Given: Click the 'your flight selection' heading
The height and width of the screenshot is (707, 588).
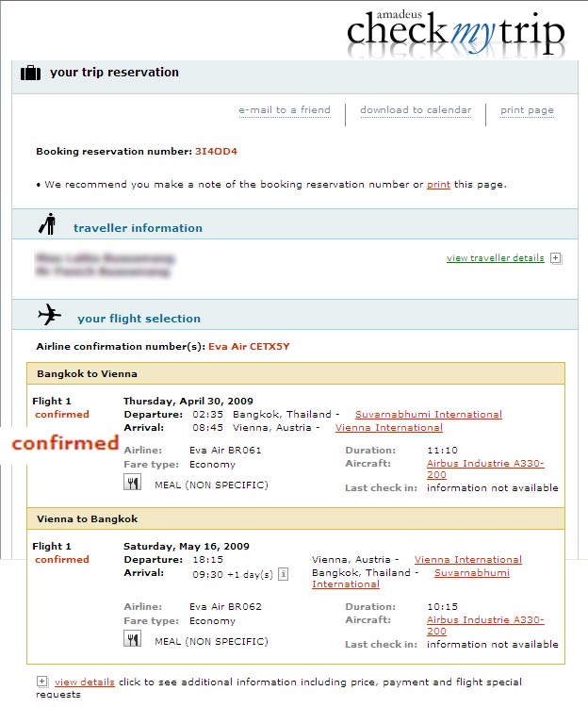Looking at the screenshot, I should 139,319.
